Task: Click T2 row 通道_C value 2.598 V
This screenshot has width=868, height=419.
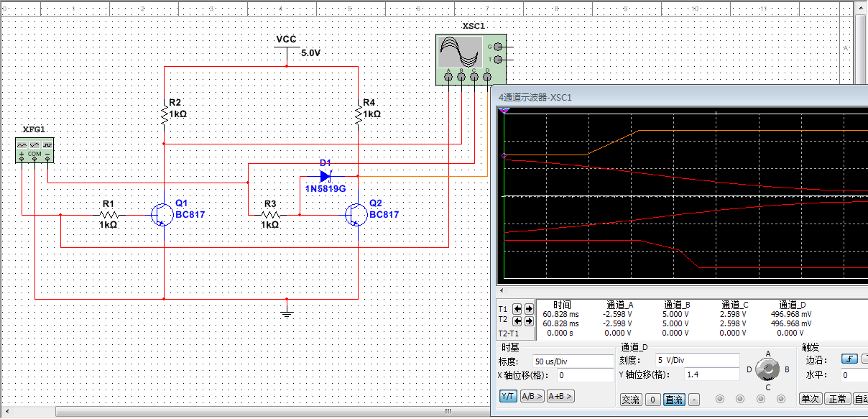Action: (x=733, y=323)
